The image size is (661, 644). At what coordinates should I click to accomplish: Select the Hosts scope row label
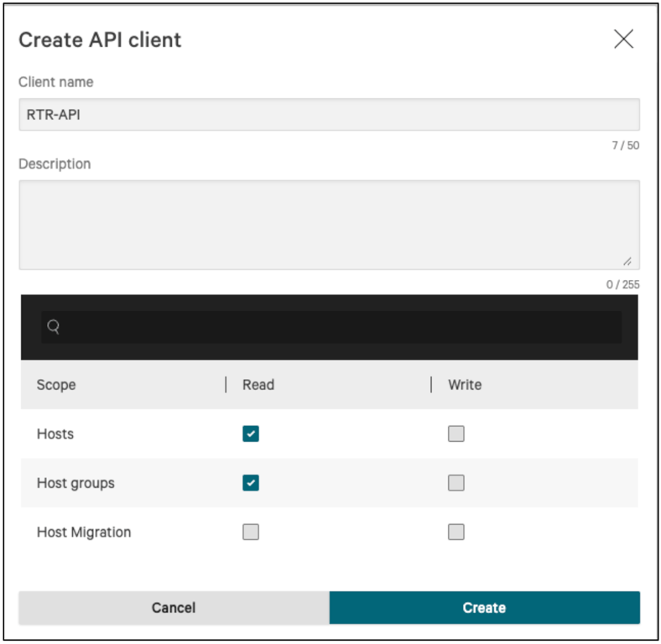tap(55, 434)
